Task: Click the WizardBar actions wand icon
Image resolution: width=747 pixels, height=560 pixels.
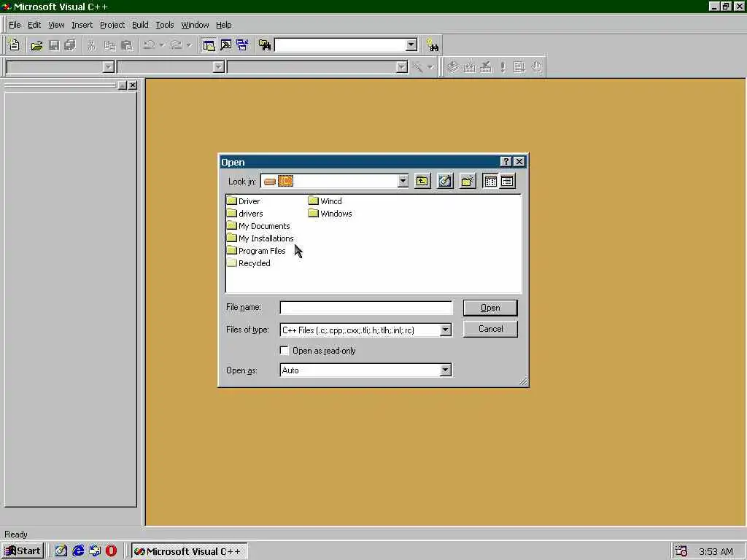Action: (x=418, y=67)
